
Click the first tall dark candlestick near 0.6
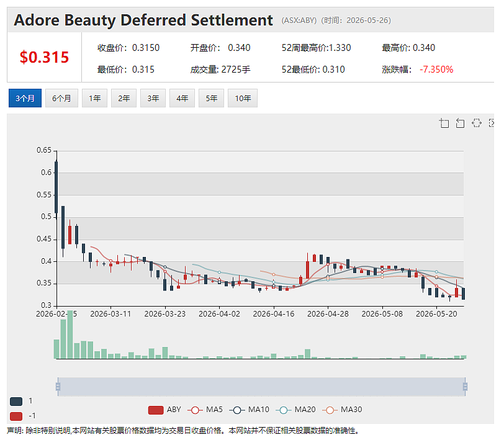tap(56, 187)
